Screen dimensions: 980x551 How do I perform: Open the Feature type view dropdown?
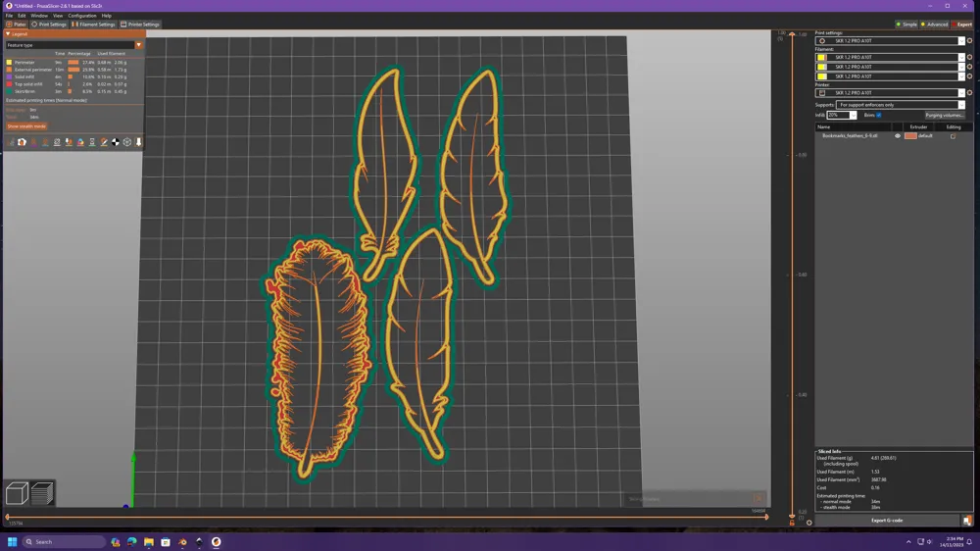[73, 45]
